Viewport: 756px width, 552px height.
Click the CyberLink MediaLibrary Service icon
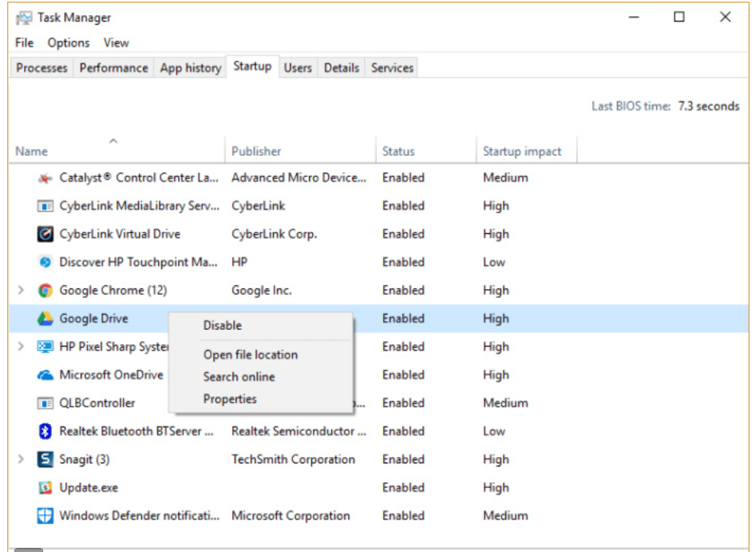click(45, 206)
